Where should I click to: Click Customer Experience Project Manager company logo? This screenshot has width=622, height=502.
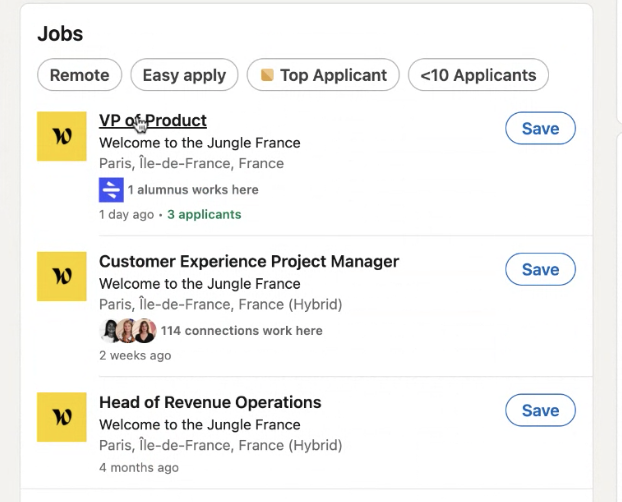(62, 277)
